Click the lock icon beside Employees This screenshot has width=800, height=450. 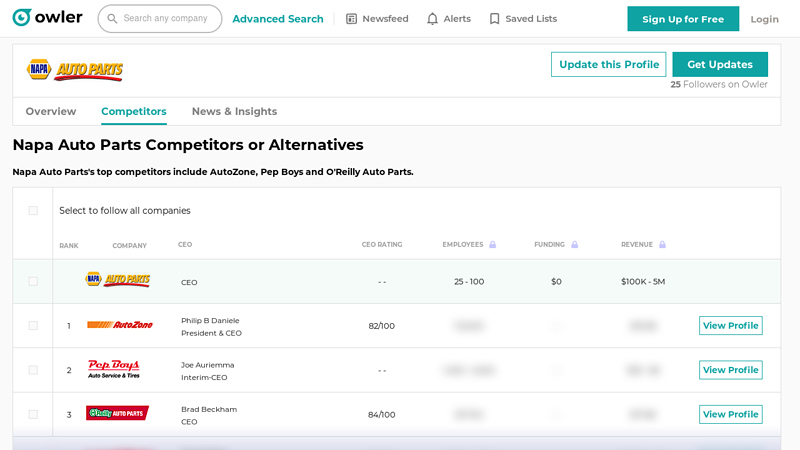[492, 245]
